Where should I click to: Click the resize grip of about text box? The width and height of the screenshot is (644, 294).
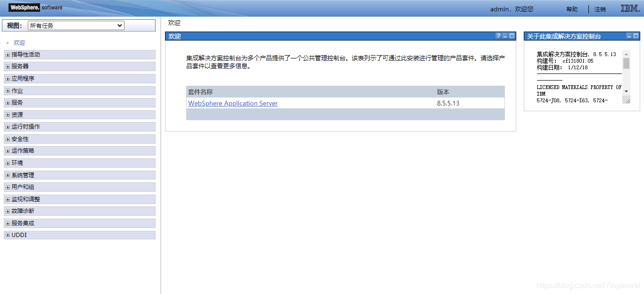click(627, 100)
